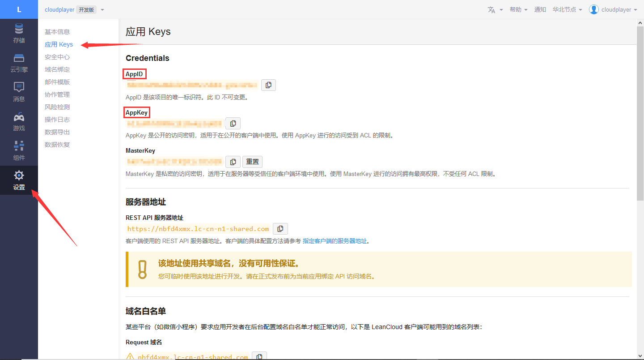Open the 云引擎 cloud engine section
644x360 pixels.
(x=19, y=63)
